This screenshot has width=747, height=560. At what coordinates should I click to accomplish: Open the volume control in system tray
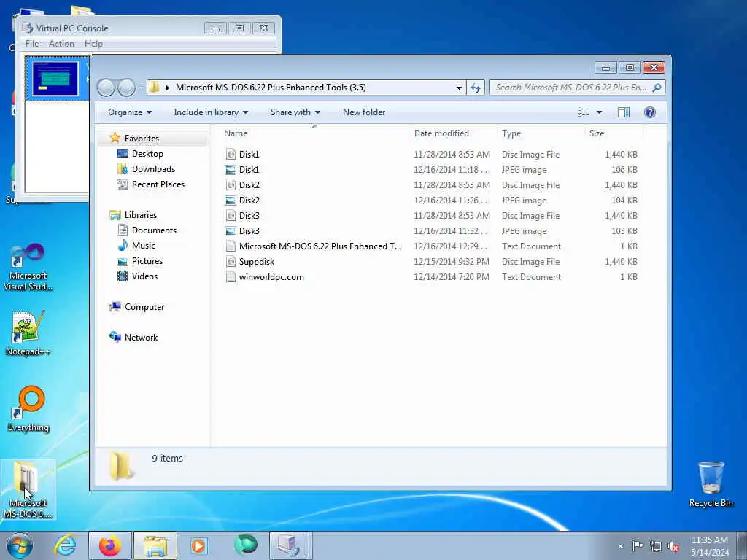pos(673,546)
